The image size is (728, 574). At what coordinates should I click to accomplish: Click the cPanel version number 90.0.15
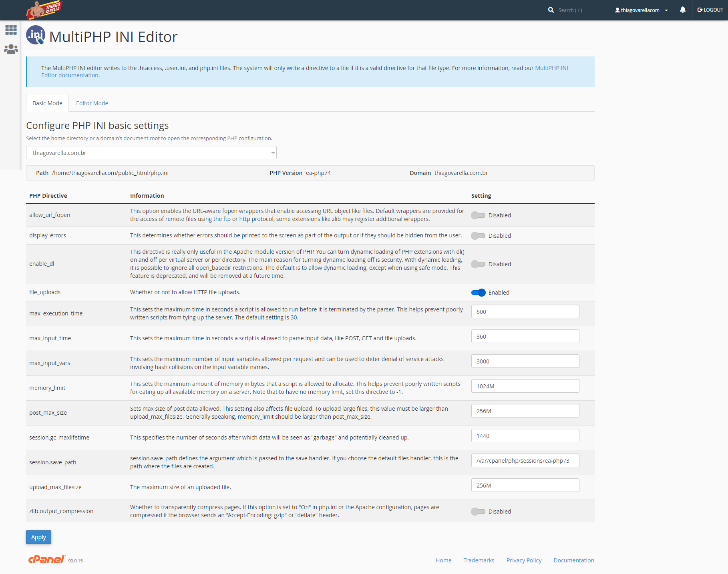pos(75,561)
